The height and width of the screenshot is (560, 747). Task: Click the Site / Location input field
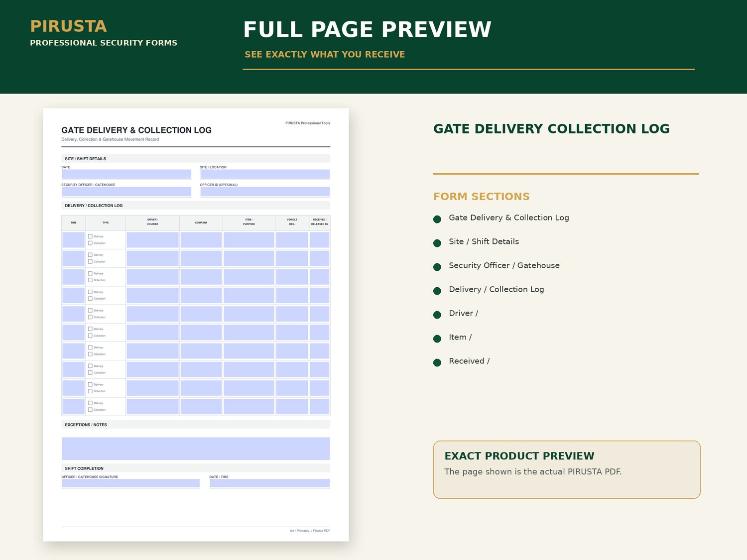[x=265, y=174]
